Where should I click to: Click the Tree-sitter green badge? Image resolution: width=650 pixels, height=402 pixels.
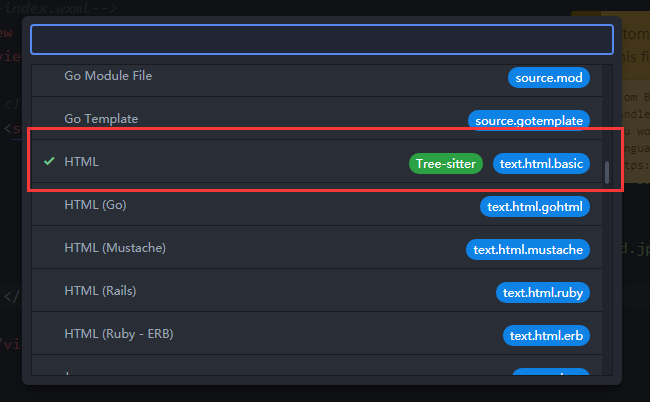[x=446, y=164]
